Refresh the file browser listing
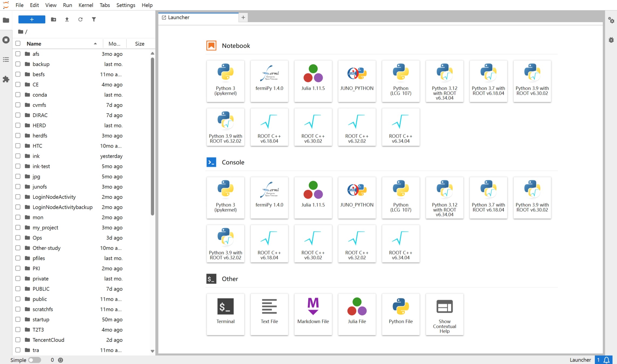Image resolution: width=617 pixels, height=364 pixels. [80, 19]
